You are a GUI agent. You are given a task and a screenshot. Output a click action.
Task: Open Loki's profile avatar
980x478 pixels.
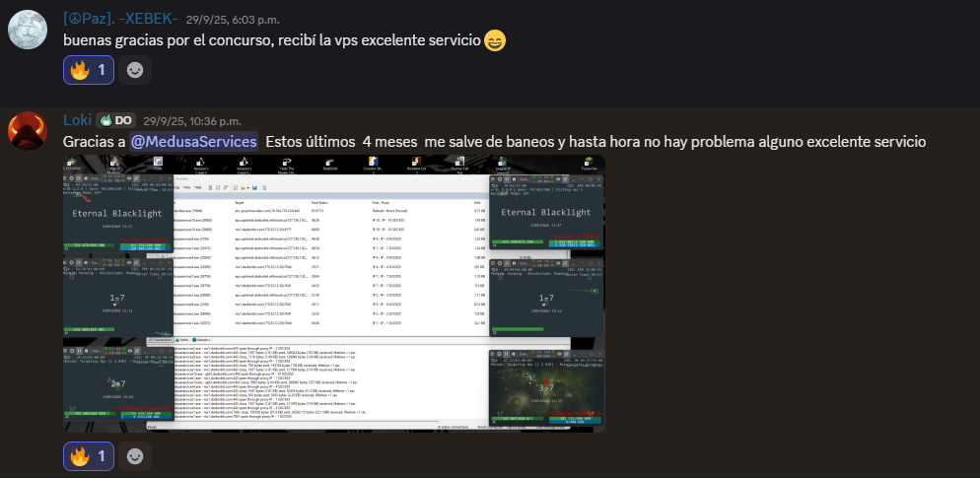[x=28, y=131]
